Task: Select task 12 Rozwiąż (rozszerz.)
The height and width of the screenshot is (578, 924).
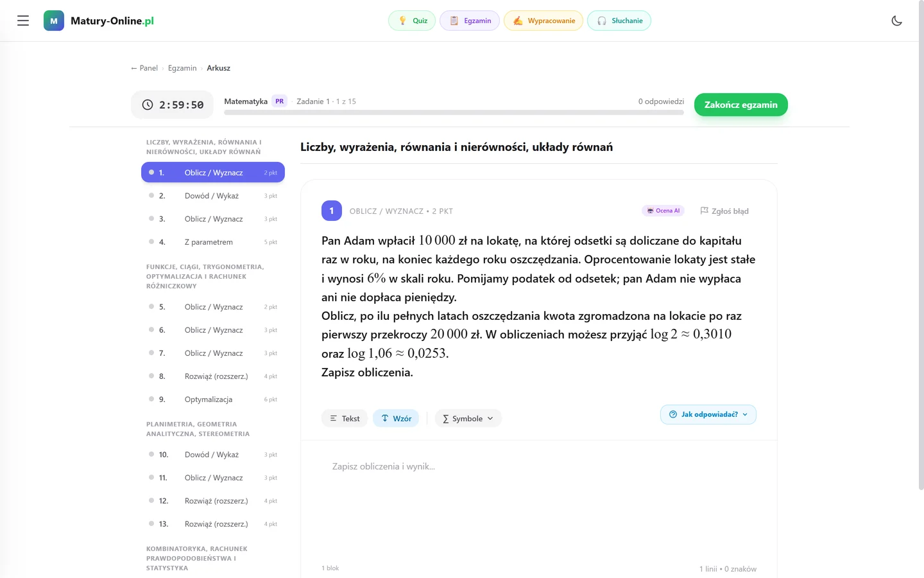Action: tap(213, 501)
